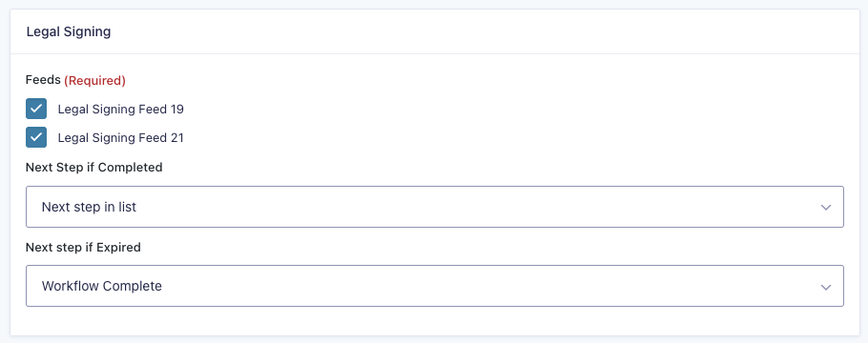868x343 pixels.
Task: Click the 'Next Step if Completed' field label
Action: (x=94, y=167)
